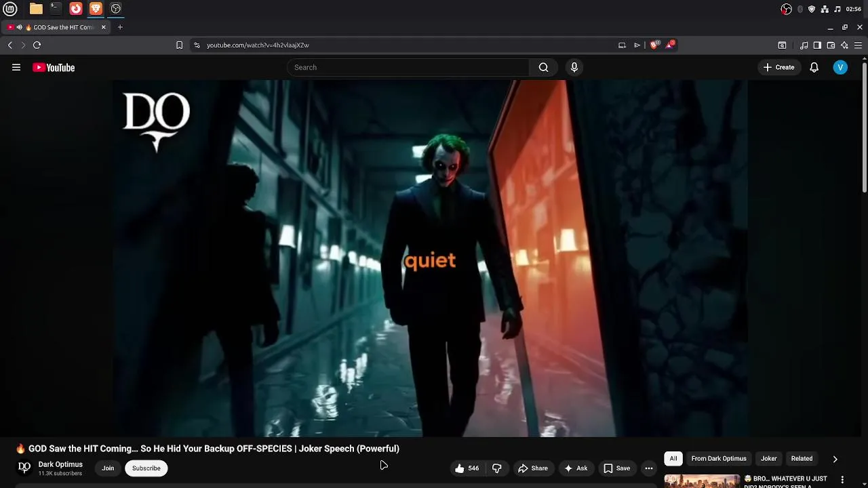Mute the tab via its speaker icon
The width and height of the screenshot is (868, 488).
tap(19, 27)
